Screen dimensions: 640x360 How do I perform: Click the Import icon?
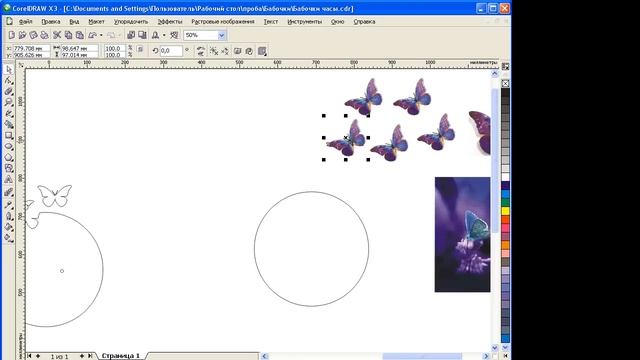[x=131, y=35]
